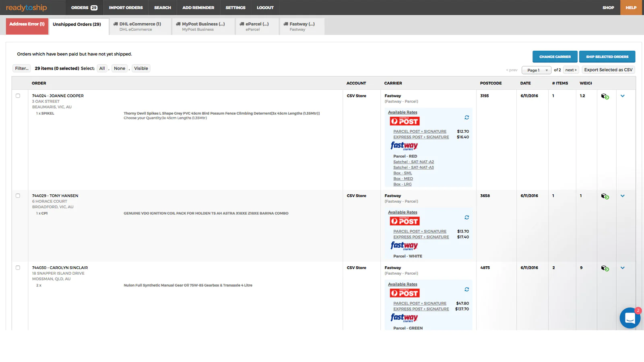Refresh available rates for Joanne Cooper order
644x362 pixels.
pos(466,117)
